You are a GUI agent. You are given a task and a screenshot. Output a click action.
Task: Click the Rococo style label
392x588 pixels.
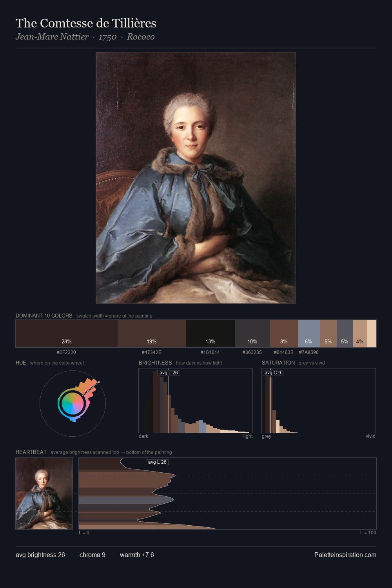(x=141, y=37)
